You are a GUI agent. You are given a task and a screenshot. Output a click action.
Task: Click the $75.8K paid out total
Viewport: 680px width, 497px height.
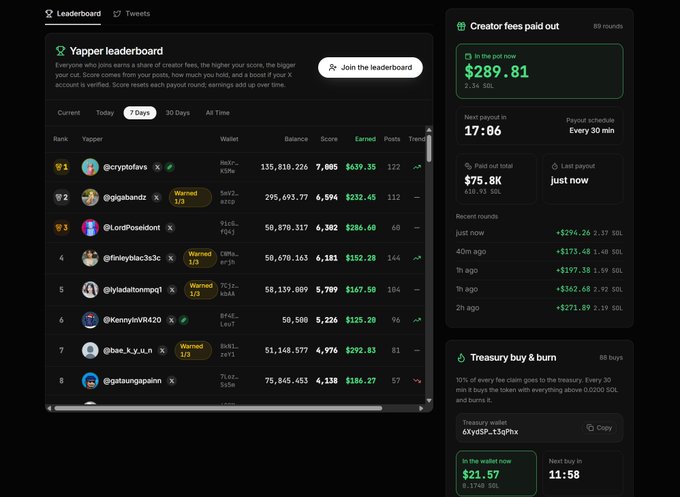click(483, 180)
